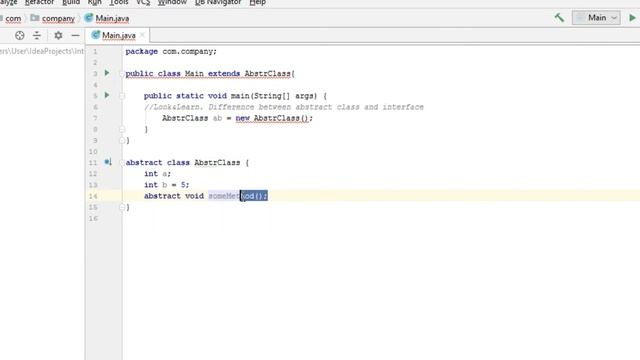Click the locate/scroll from source target icon

click(20, 36)
